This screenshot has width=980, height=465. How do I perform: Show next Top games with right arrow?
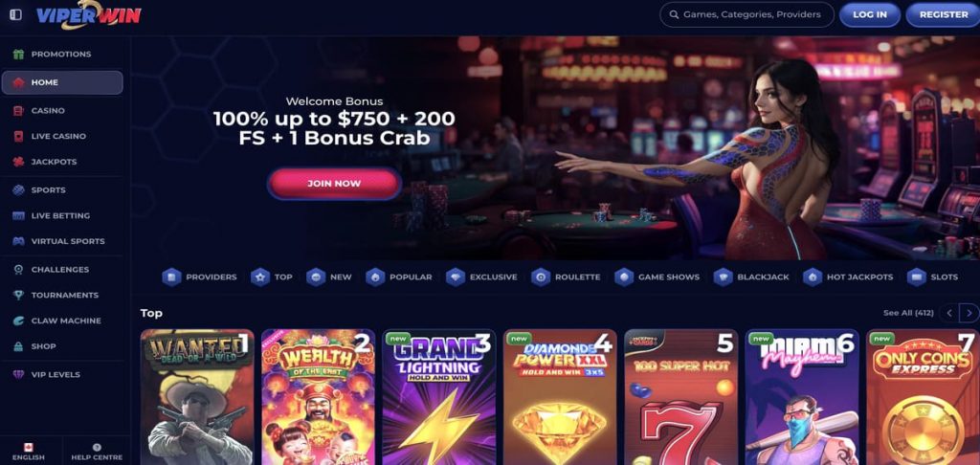pyautogui.click(x=969, y=313)
